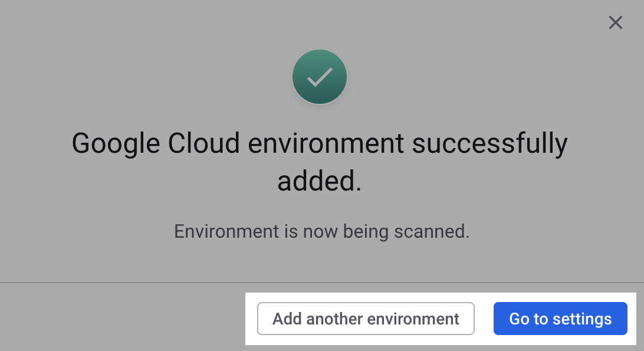Screen dimensions: 644x351
Task: Click the word "Google" in the heading
Action: (x=116, y=143)
